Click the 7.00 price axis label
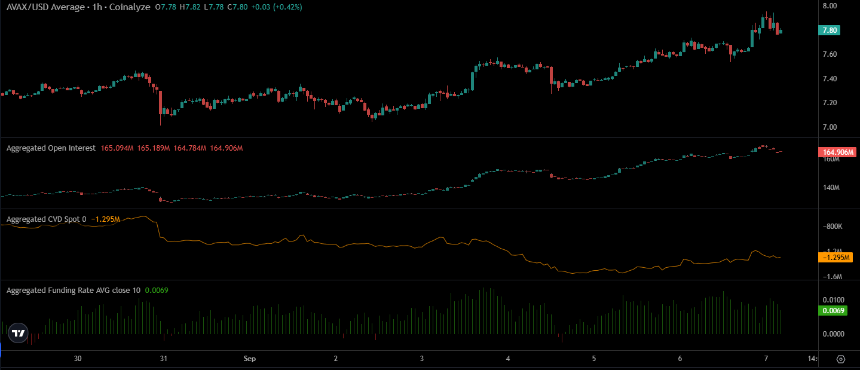 (829, 127)
